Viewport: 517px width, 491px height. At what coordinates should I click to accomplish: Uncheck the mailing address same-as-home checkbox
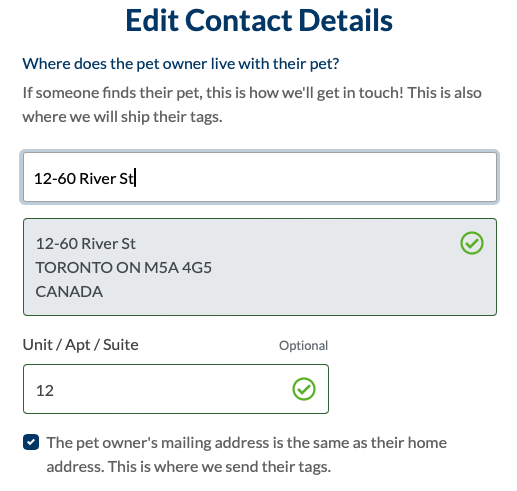tap(31, 442)
